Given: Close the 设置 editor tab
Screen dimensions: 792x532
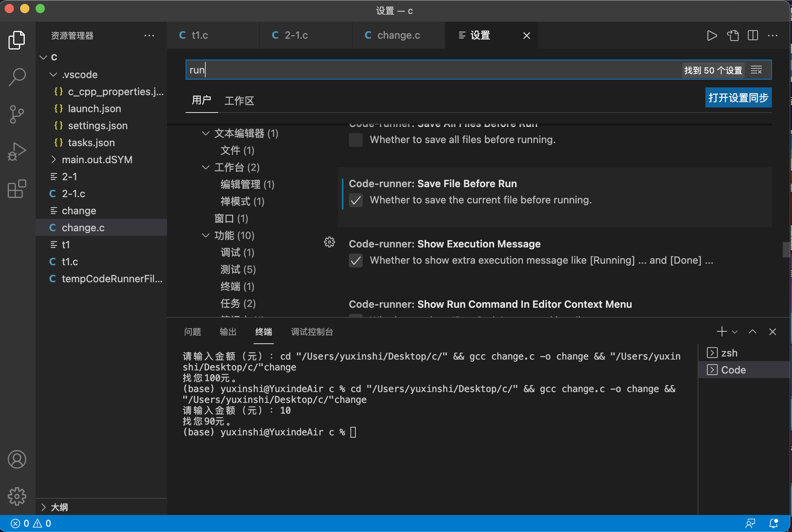Looking at the screenshot, I should coord(527,36).
